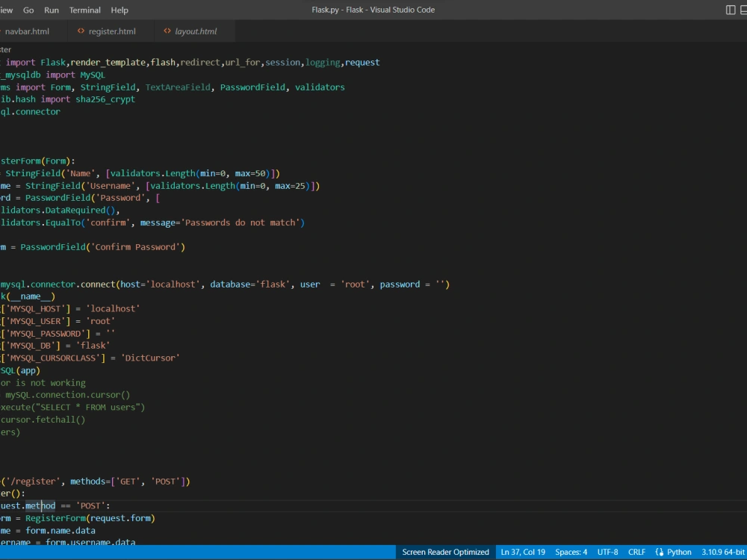Viewport: 747px width, 560px height.
Task: Select the Python language mode
Action: click(679, 552)
